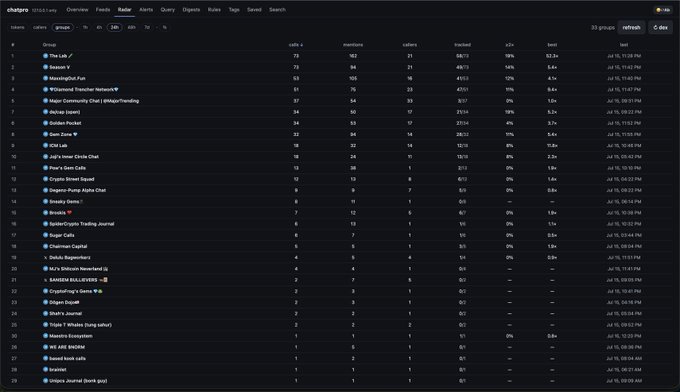This screenshot has width=680, height=392.
Task: Open the Feeds tab
Action: click(103, 10)
